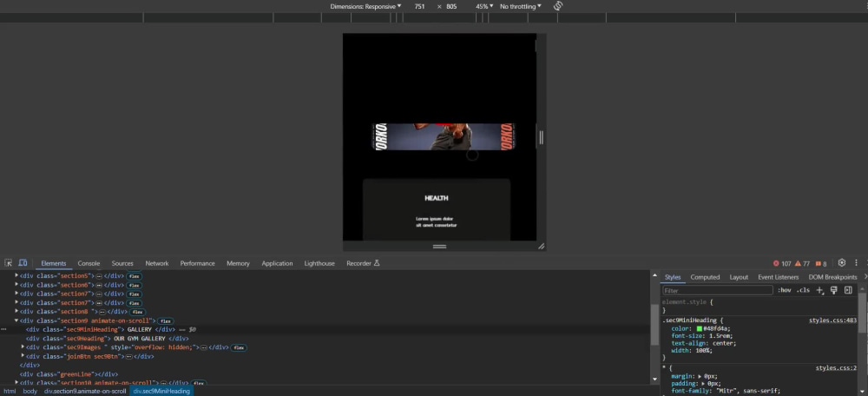Click the rotate device orientation icon
The height and width of the screenshot is (396, 868).
pyautogui.click(x=558, y=6)
